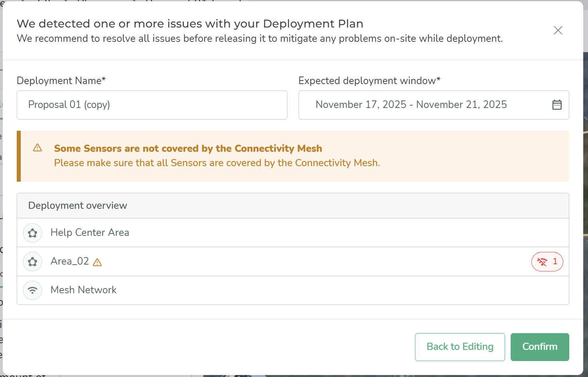Click the Deployment Name input field
The width and height of the screenshot is (588, 377).
point(152,105)
